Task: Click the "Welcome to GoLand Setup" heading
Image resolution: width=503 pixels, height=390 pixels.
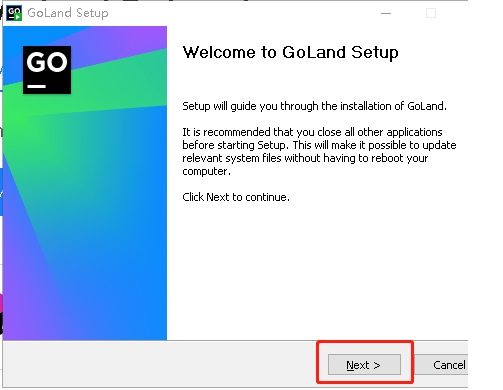Action: [290, 52]
